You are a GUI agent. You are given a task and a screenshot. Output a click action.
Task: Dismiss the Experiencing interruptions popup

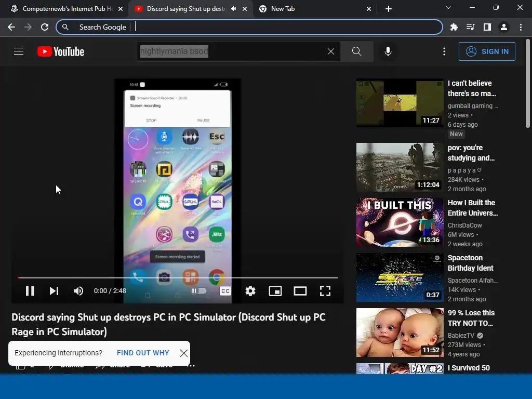pyautogui.click(x=184, y=353)
